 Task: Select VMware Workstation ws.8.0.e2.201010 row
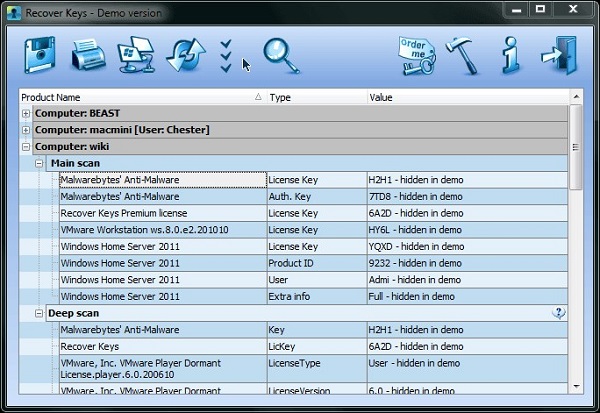point(313,230)
